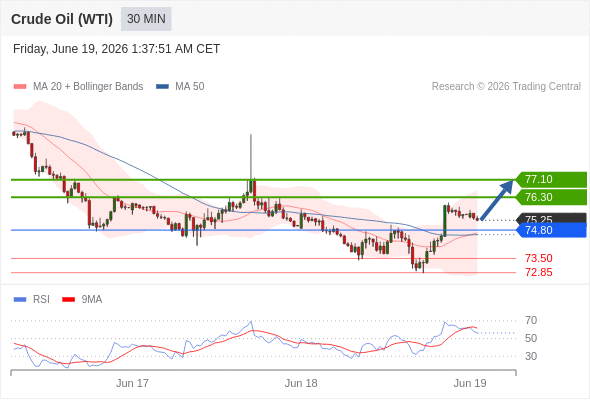Select the green 77.10 resistance price tag
The height and width of the screenshot is (400, 590).
point(551,179)
